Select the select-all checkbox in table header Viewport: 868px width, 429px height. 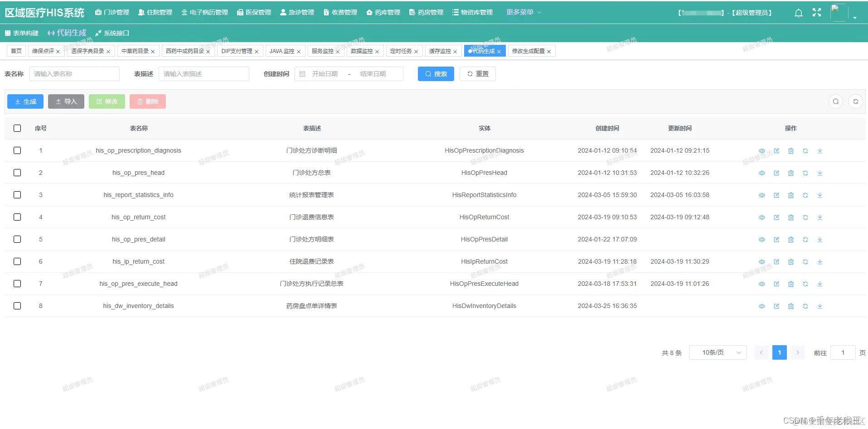point(17,128)
